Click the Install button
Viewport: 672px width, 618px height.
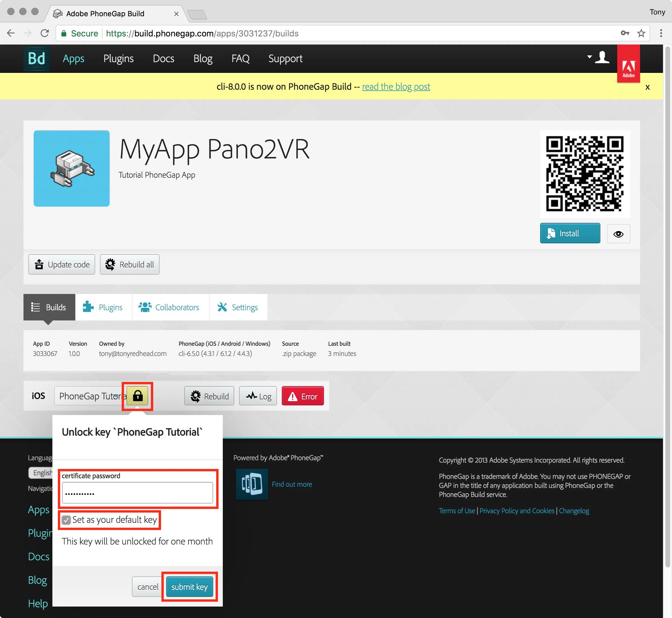coord(570,233)
